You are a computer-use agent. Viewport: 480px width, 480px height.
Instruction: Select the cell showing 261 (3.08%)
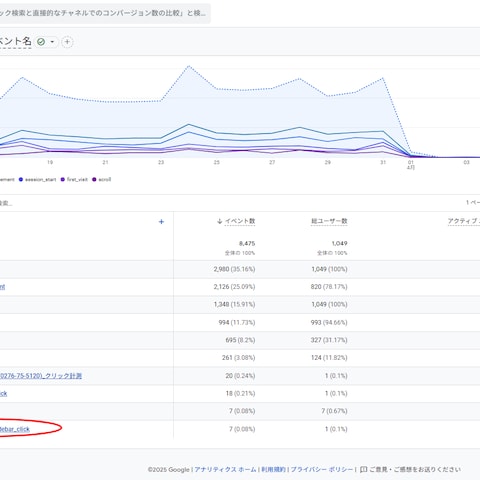(239, 358)
